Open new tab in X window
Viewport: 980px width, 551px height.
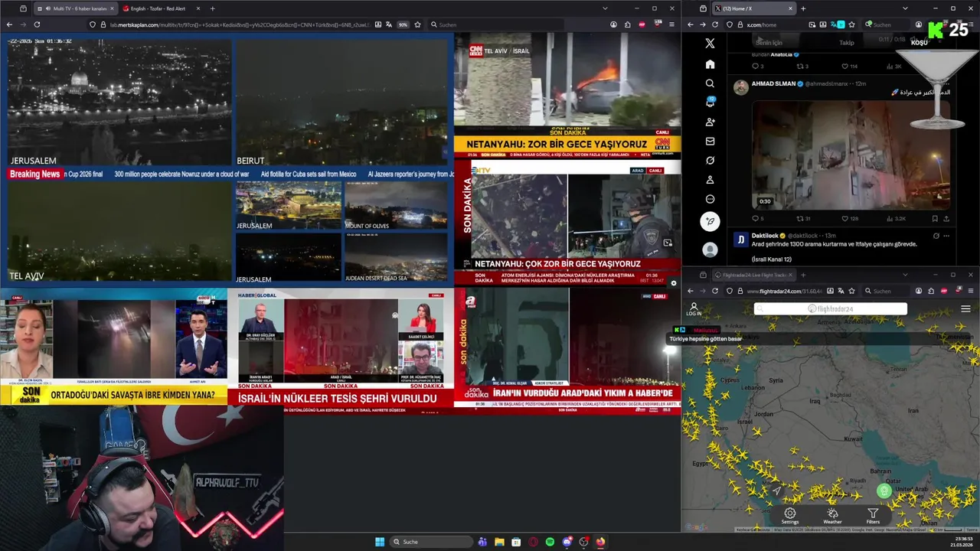(803, 8)
